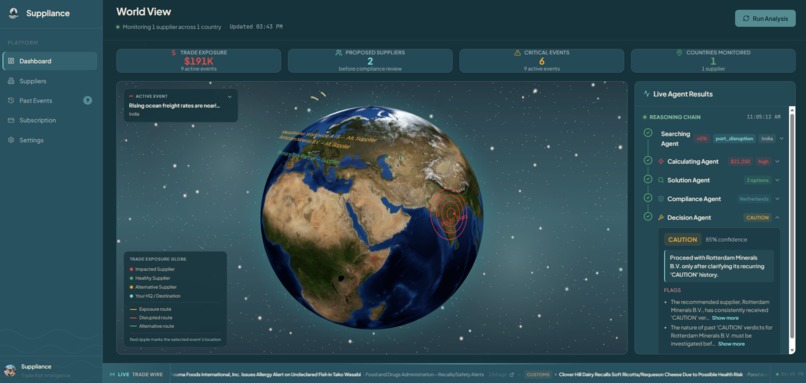The width and height of the screenshot is (806, 383).
Task: Click the CUSTOMS tag in the trade wire
Action: (538, 375)
